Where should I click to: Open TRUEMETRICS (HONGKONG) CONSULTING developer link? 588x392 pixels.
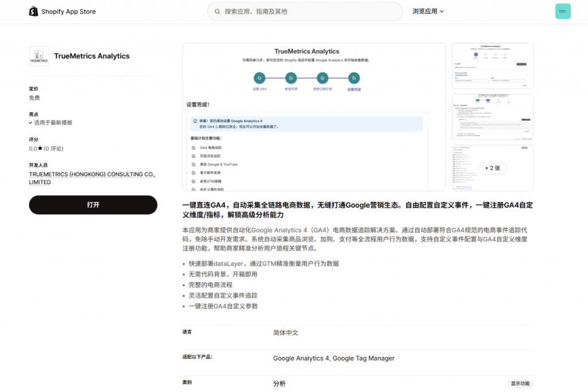pyautogui.click(x=92, y=178)
